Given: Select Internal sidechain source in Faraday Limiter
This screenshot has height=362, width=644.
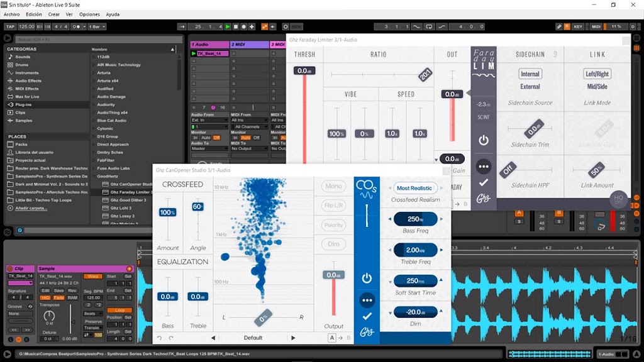Looking at the screenshot, I should (x=530, y=74).
